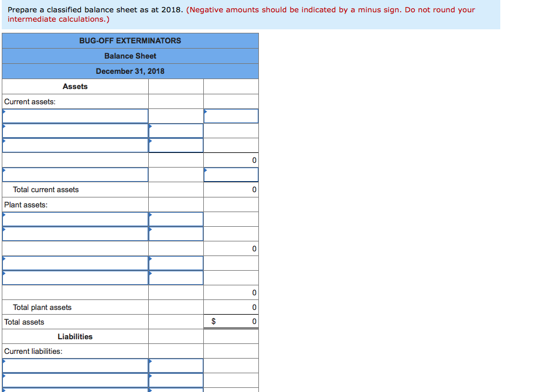Open the first Current liabilities account dropdown

pyautogui.click(x=75, y=365)
